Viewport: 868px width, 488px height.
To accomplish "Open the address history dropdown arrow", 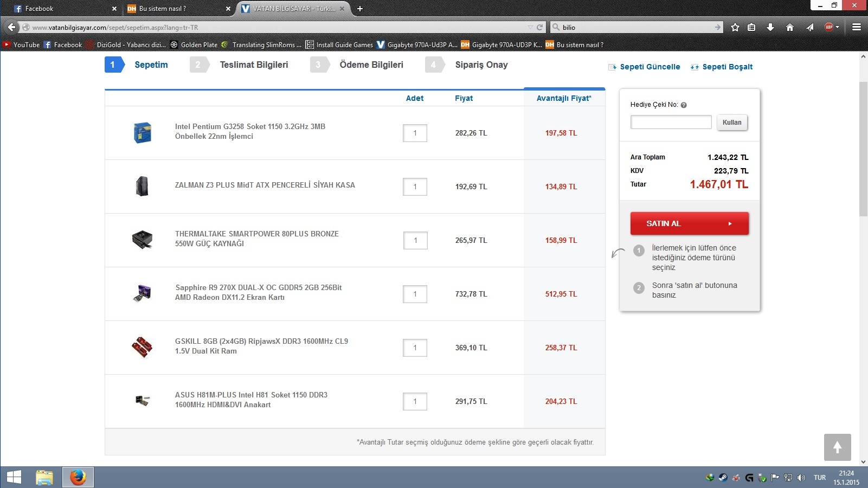I will pos(530,27).
